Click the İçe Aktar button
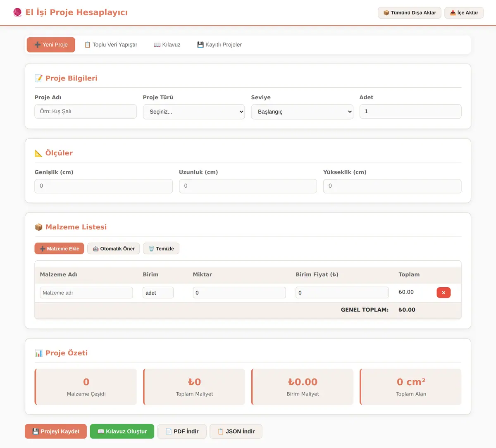496x448 pixels. (464, 13)
